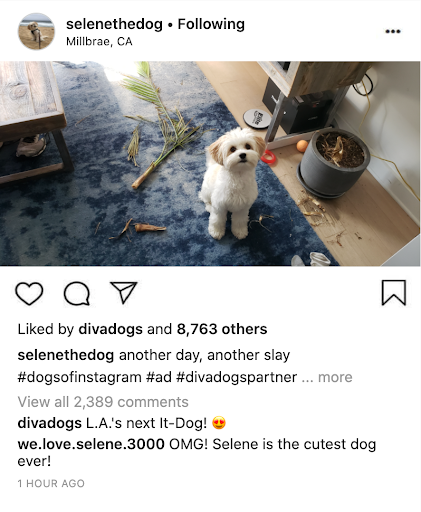Share the post via paper plane icon
Image resolution: width=421 pixels, height=512 pixels.
[124, 293]
